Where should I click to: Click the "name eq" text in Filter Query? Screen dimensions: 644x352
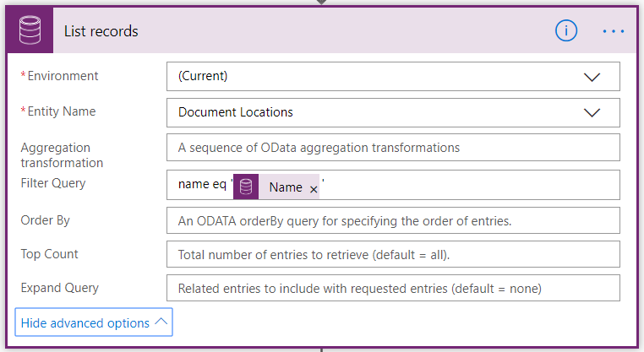(x=202, y=184)
